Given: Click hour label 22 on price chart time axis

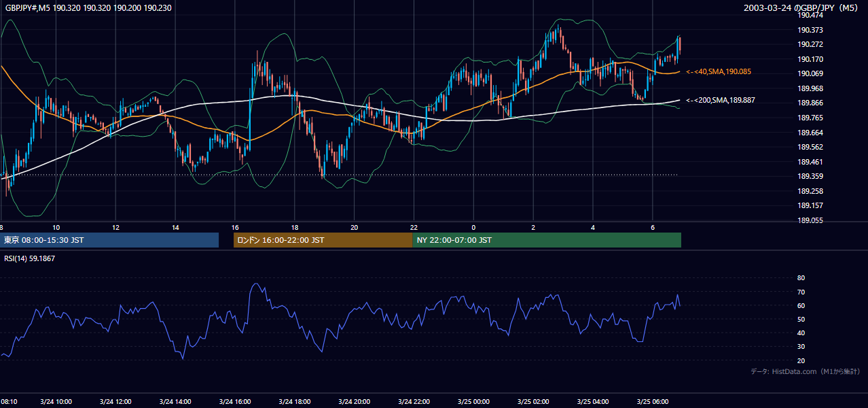Looking at the screenshot, I should 414,227.
